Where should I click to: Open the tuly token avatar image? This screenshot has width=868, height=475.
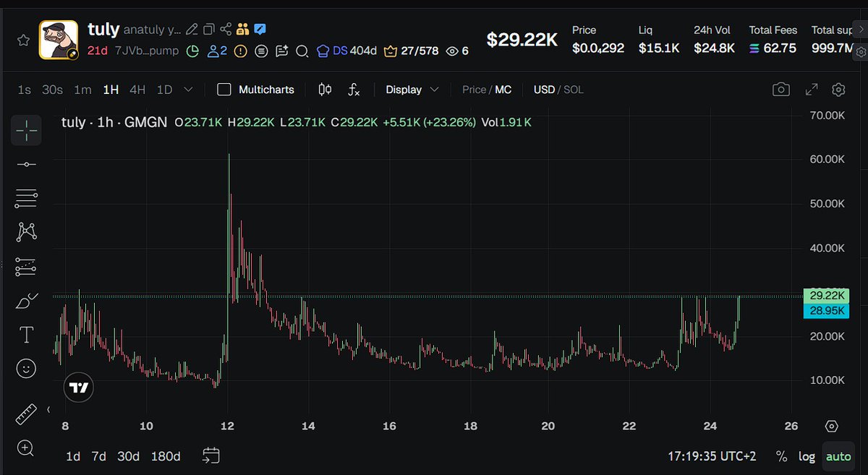click(x=59, y=40)
